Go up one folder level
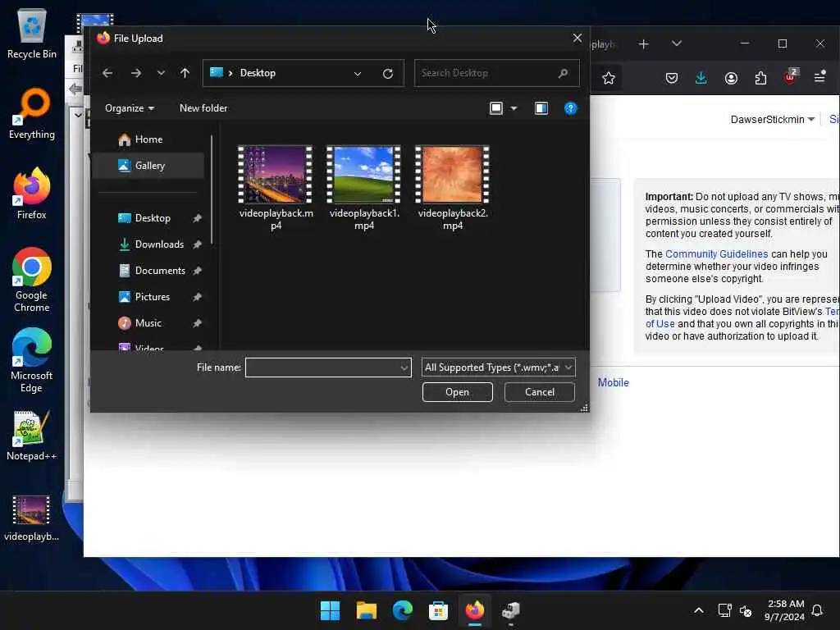This screenshot has width=840, height=630. click(x=185, y=73)
